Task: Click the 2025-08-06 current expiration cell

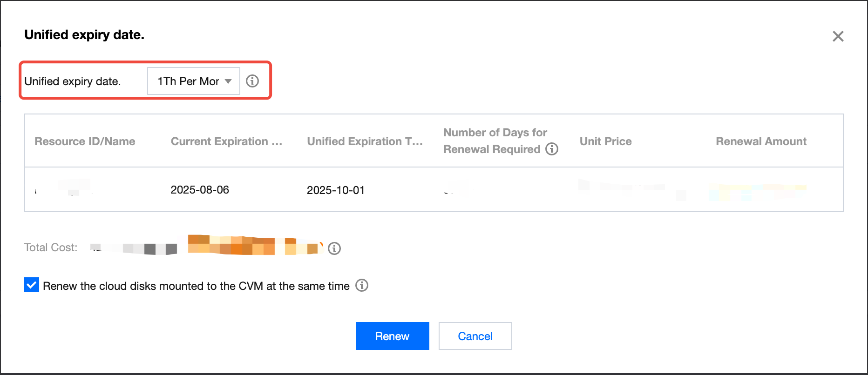Action: [x=200, y=190]
